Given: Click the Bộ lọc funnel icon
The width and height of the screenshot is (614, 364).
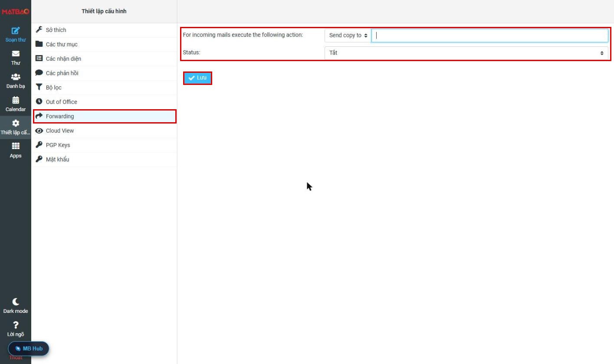Looking at the screenshot, I should (39, 87).
